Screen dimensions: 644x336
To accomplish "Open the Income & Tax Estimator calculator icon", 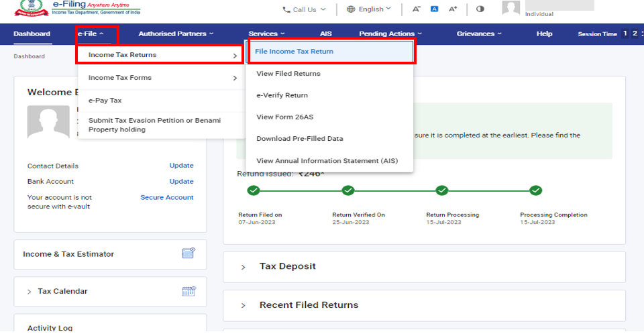I will click(189, 254).
